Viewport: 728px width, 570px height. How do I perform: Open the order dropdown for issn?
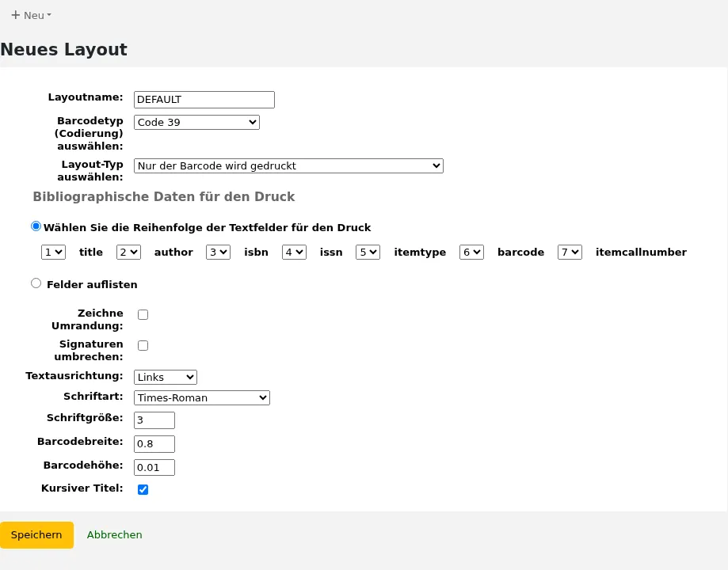(295, 252)
